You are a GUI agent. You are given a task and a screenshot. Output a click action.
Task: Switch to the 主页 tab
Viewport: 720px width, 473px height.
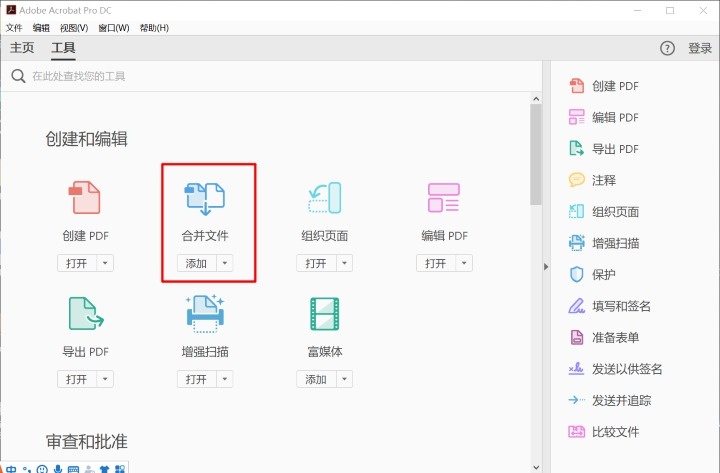pyautogui.click(x=22, y=48)
